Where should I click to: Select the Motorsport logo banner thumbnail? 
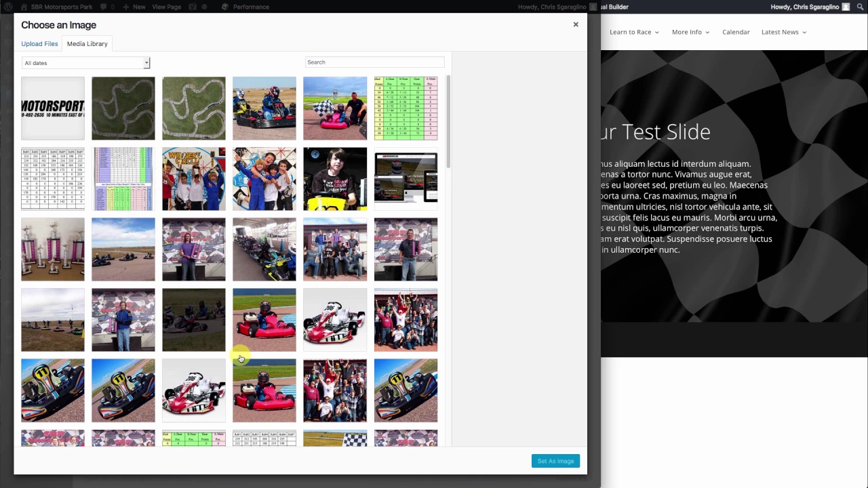(53, 108)
